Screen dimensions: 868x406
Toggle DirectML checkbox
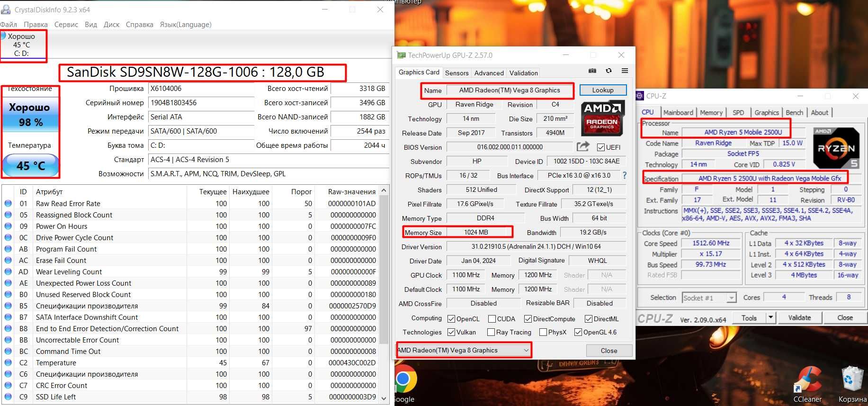click(x=589, y=319)
